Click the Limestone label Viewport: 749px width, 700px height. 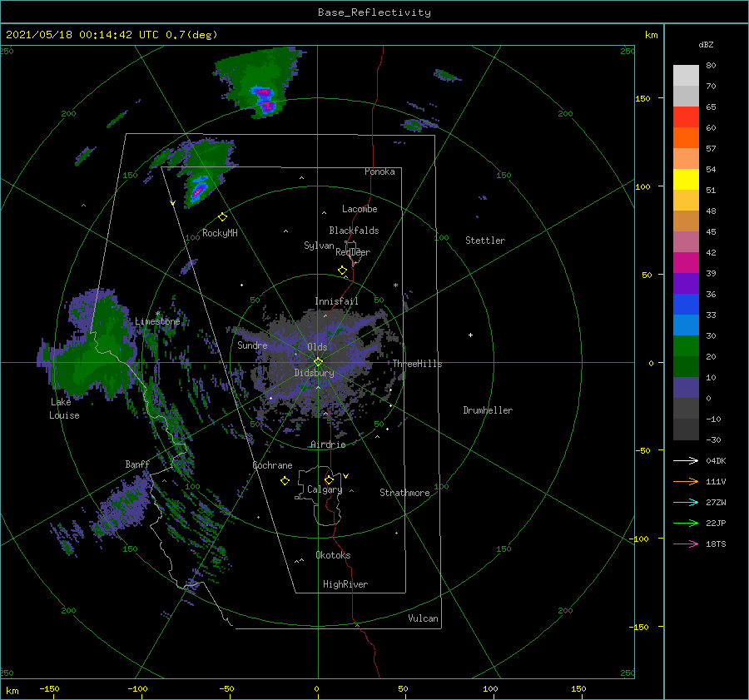click(x=157, y=321)
